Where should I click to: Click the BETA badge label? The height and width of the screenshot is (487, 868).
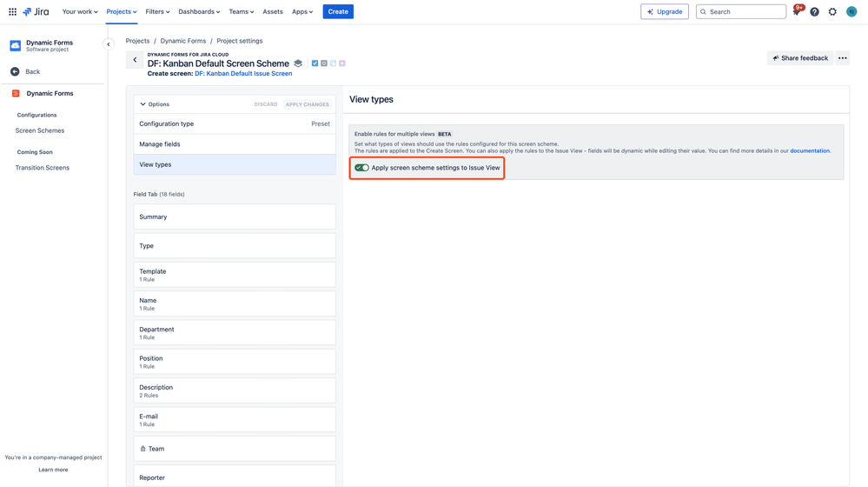(x=445, y=134)
